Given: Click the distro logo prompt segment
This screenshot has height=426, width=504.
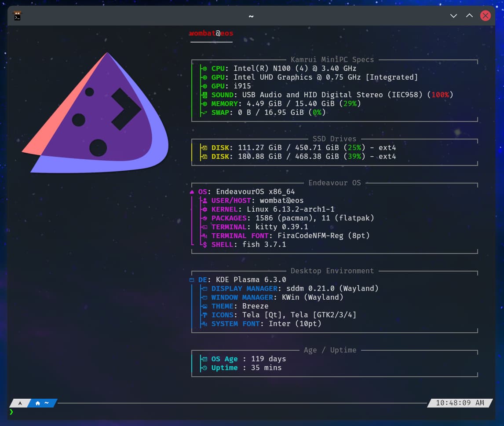Looking at the screenshot, I should 20,403.
